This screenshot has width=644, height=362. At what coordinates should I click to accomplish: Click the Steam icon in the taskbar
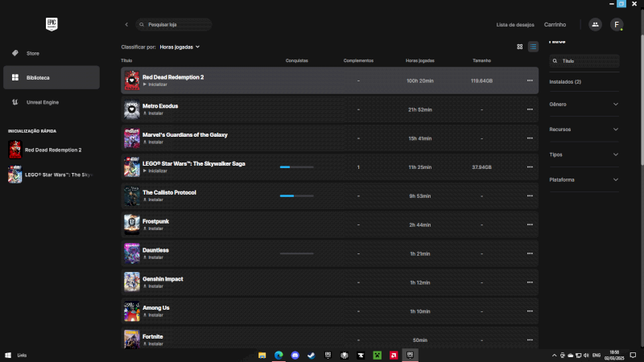coord(310,355)
